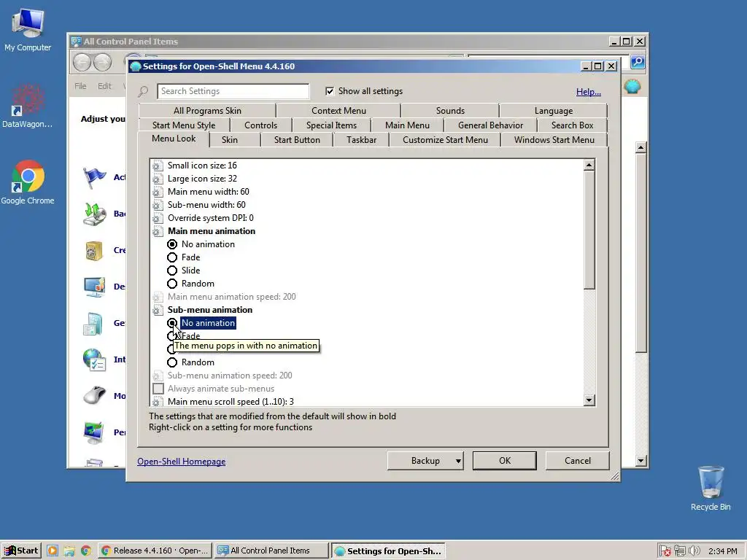Select Main menu scroll speed setting
Viewport: 747px width, 560px height.
[231, 402]
